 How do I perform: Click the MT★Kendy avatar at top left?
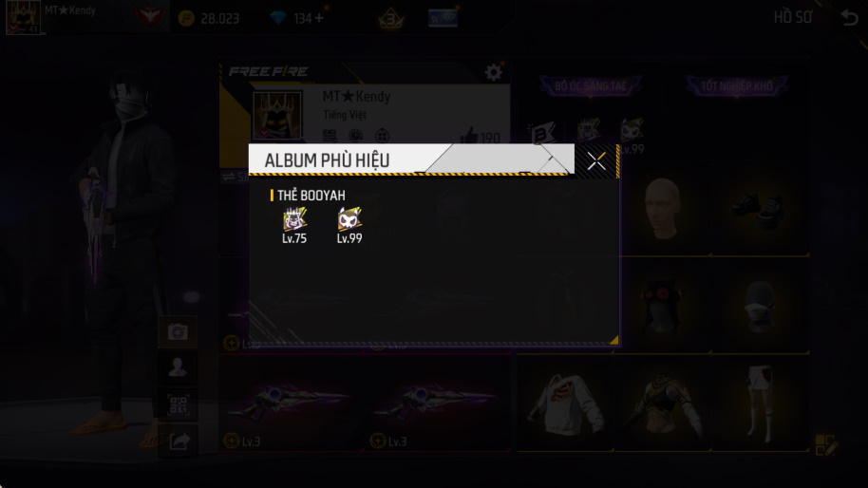[x=23, y=16]
